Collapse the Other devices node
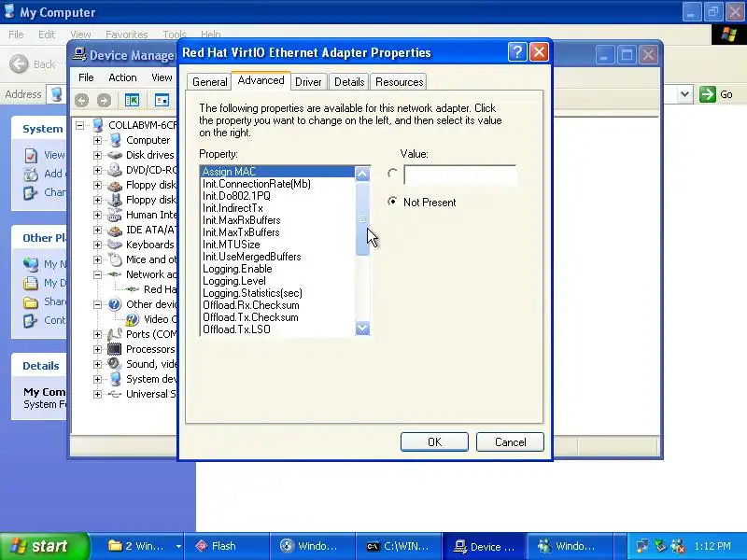 pos(97,305)
